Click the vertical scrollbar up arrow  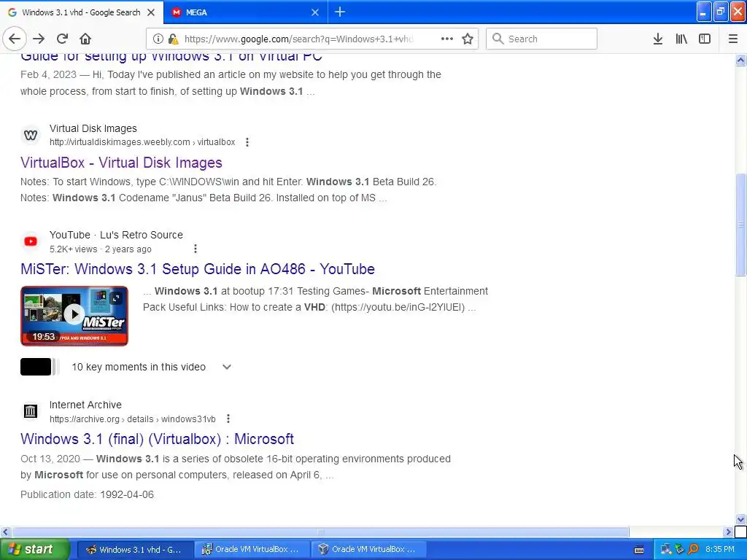point(740,60)
